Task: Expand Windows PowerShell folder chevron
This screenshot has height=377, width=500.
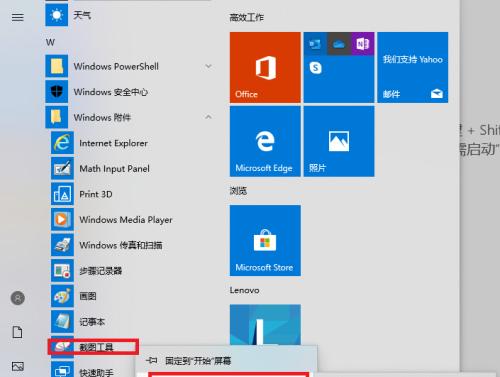Action: 209,66
